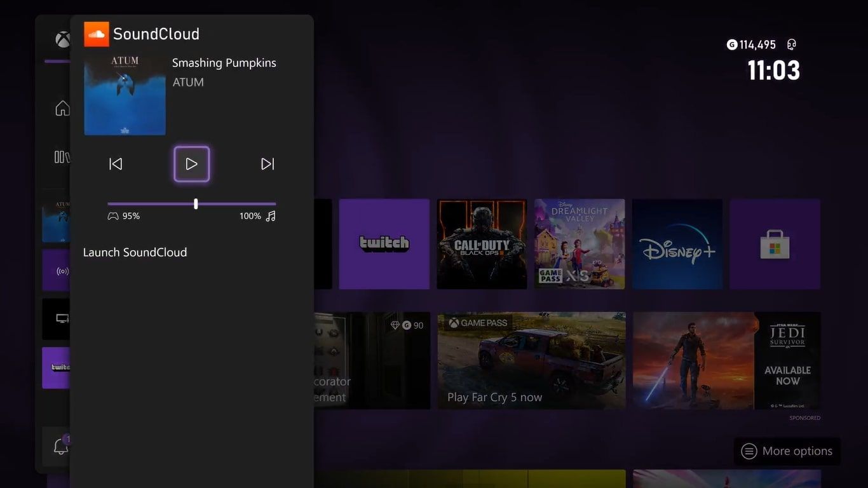Open the Microsoft Store shopping bag icon

click(775, 243)
